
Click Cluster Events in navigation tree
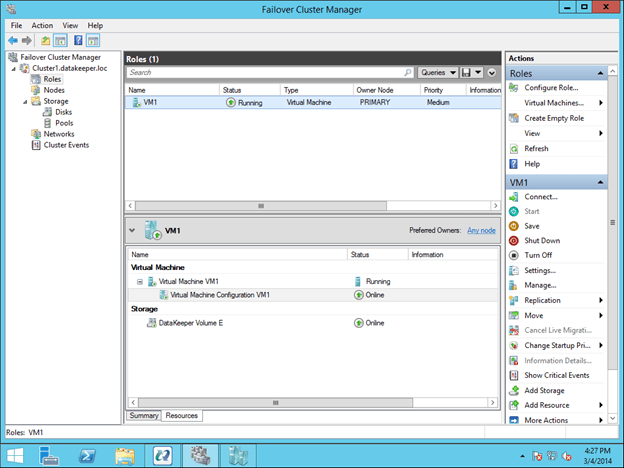pyautogui.click(x=66, y=145)
